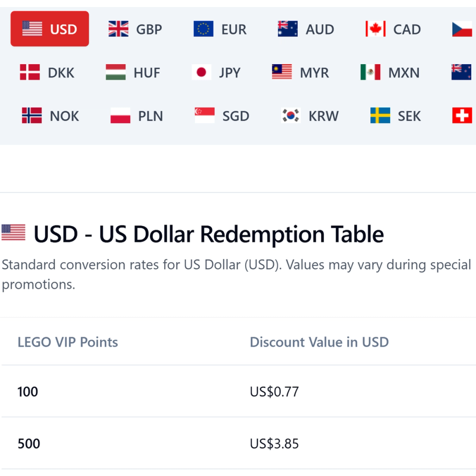Click the US$3.85 discount value cell
Viewport: 476px width, 476px height.
(274, 444)
